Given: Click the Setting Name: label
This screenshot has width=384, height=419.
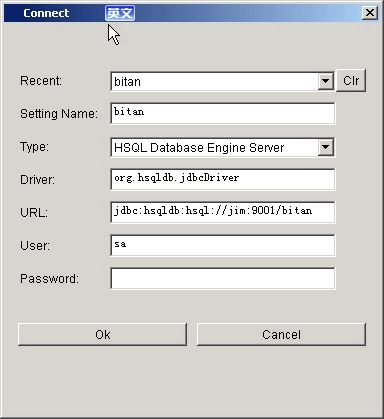Looking at the screenshot, I should point(59,114).
